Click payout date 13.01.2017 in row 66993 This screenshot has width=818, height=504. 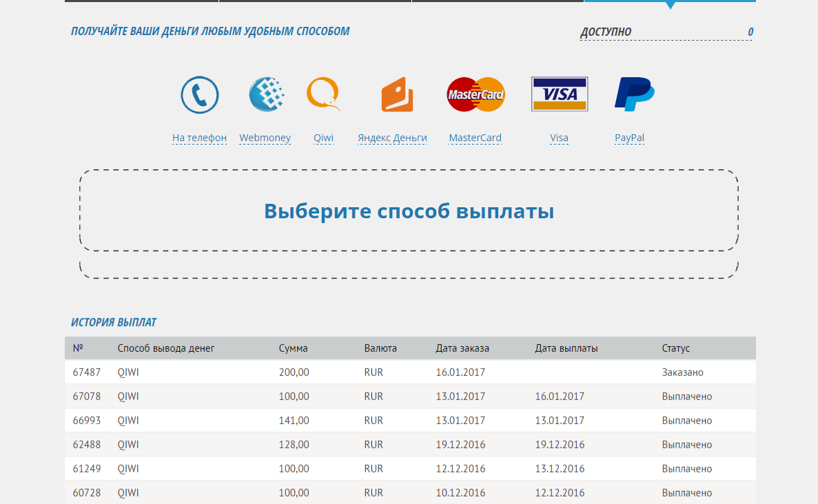[x=560, y=420]
